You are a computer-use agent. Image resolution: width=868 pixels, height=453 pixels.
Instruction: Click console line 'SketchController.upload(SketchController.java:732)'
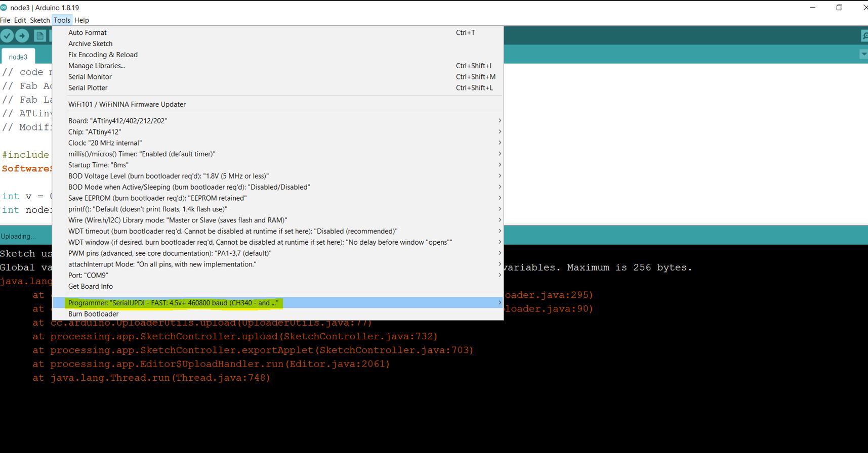pyautogui.click(x=235, y=336)
